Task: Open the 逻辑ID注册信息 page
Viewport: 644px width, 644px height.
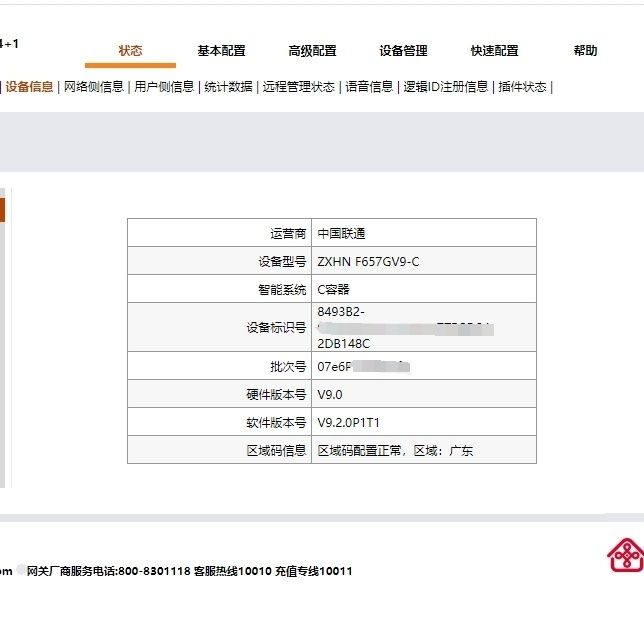Action: pyautogui.click(x=446, y=87)
